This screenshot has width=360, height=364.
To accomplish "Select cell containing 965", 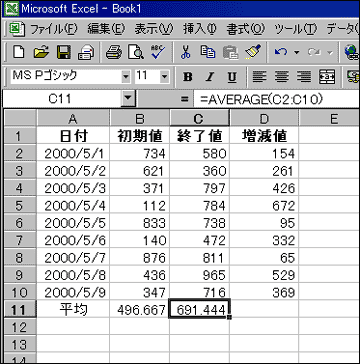I will 199,275.
